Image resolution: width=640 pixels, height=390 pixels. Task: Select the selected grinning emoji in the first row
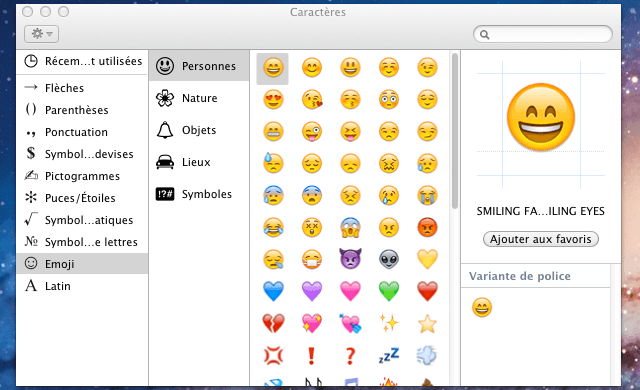[x=273, y=68]
